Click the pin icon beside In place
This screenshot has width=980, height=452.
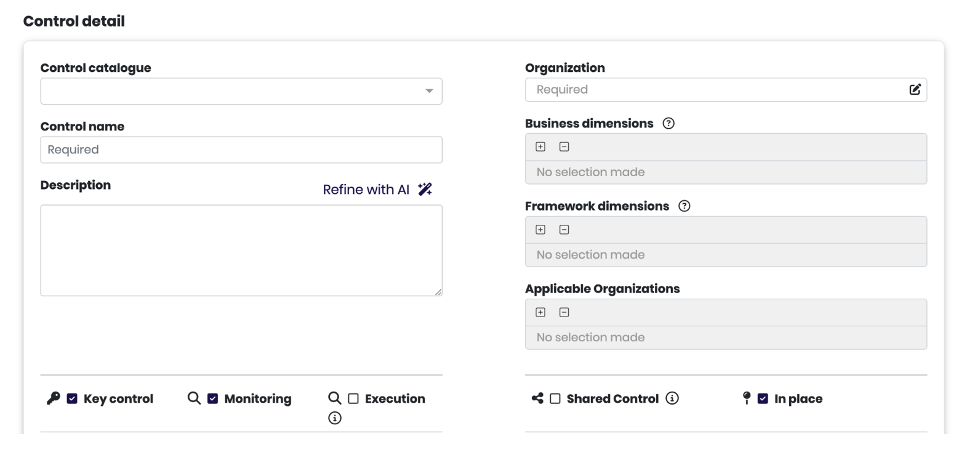(747, 398)
